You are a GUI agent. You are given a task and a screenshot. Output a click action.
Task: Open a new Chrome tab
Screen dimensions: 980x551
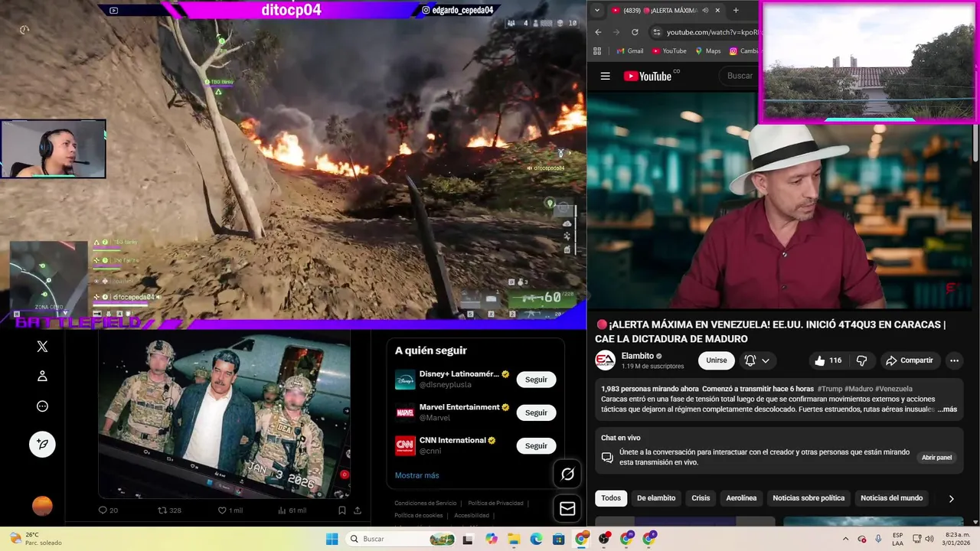click(736, 10)
